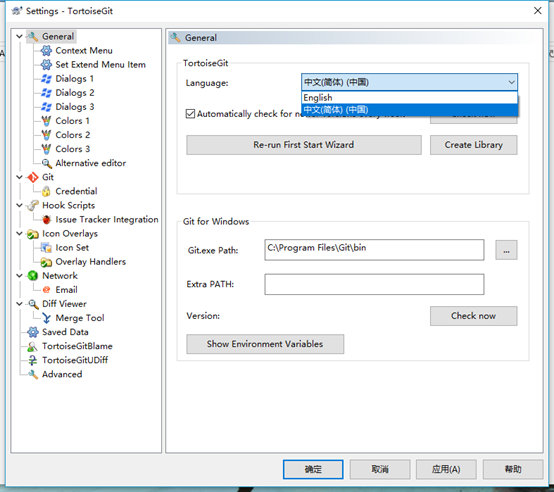This screenshot has height=492, width=554.
Task: Click the Language combo box arrow
Action: (511, 82)
